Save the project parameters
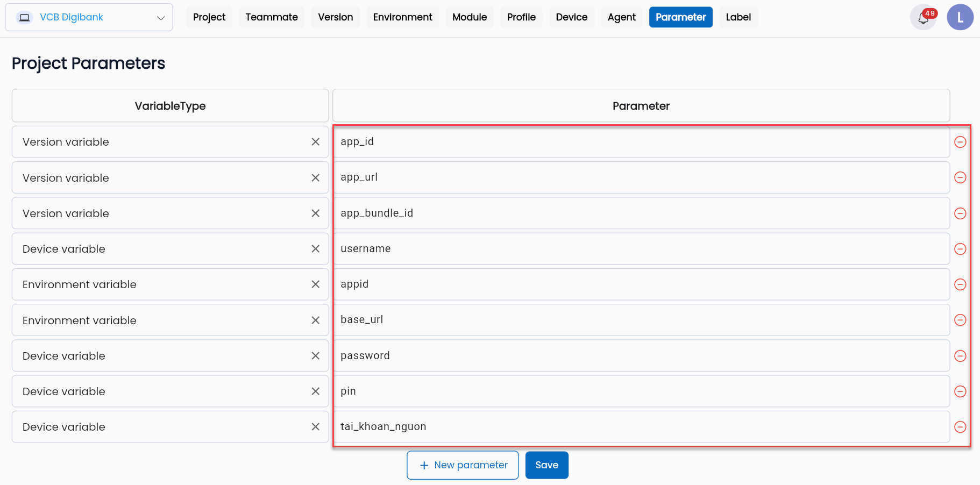The image size is (980, 485). pyautogui.click(x=546, y=465)
